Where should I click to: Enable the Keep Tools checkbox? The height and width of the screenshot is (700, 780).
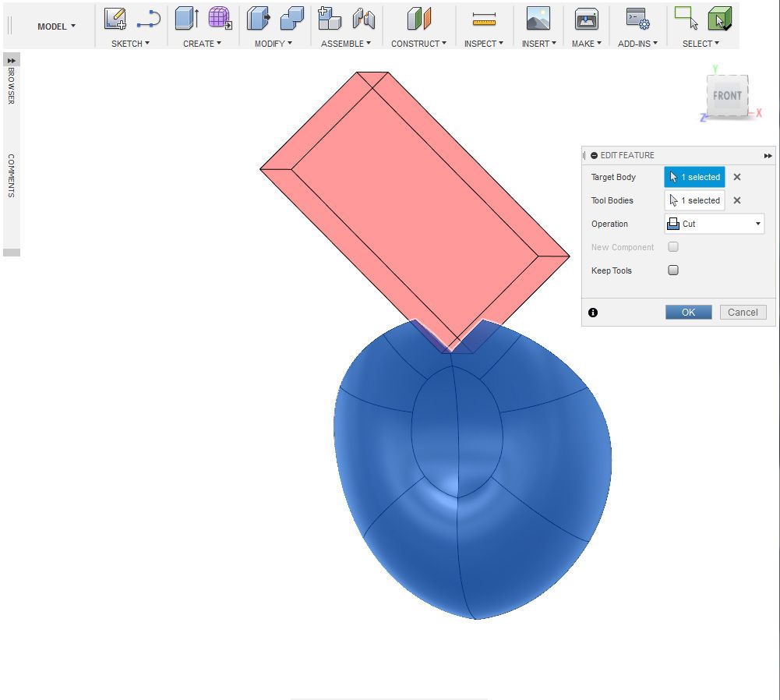[672, 270]
